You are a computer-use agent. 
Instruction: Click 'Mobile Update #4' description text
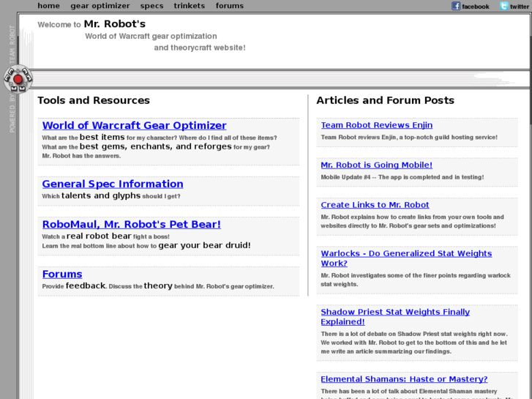pyautogui.click(x=402, y=177)
